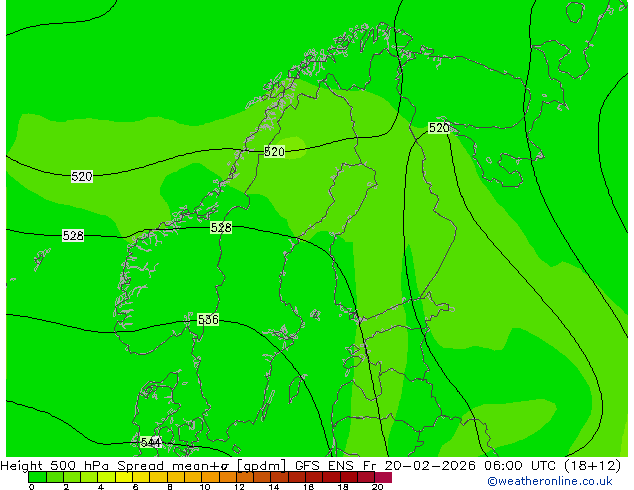Image resolution: width=634 pixels, height=490 pixels.
Task: Click the legend tick label '14'
Action: coord(274,487)
